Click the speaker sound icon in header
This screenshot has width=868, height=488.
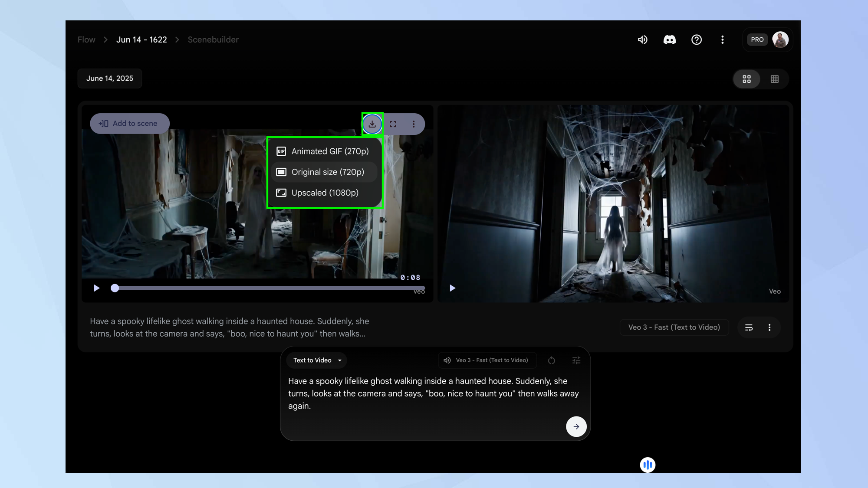[642, 40]
